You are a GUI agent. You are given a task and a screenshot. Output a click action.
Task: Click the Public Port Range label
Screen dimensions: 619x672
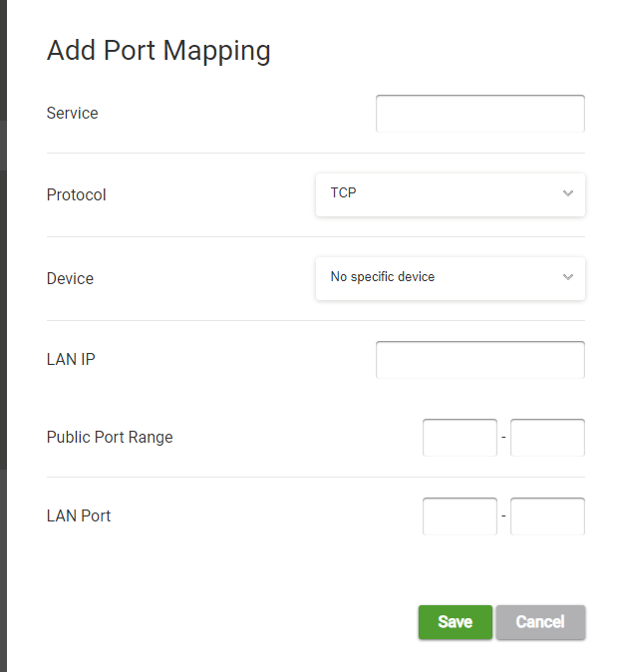click(110, 437)
